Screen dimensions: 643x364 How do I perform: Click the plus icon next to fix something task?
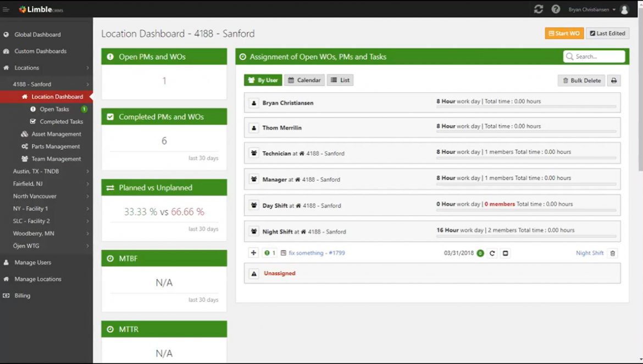253,253
